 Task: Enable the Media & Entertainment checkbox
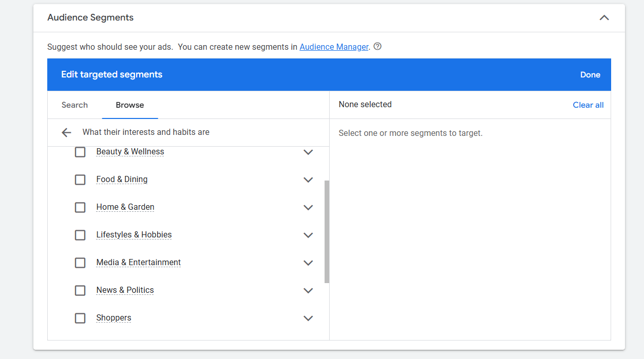point(80,263)
